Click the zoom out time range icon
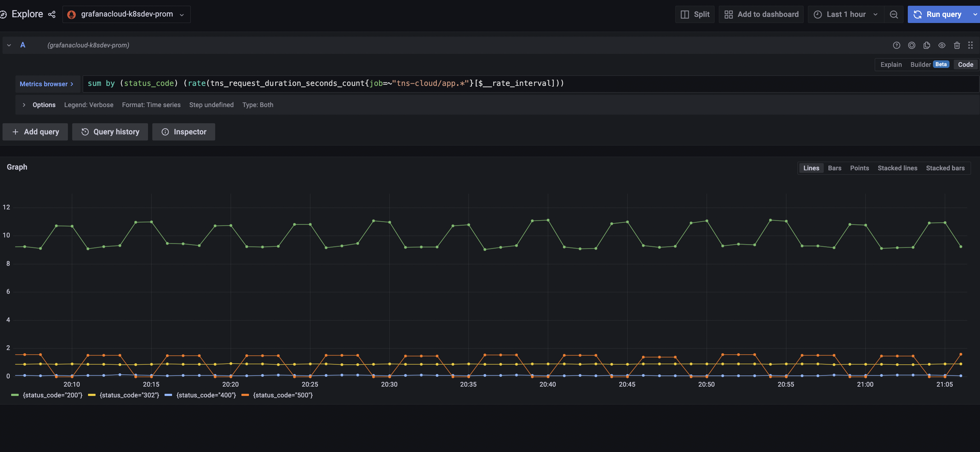This screenshot has width=980, height=452. point(894,14)
